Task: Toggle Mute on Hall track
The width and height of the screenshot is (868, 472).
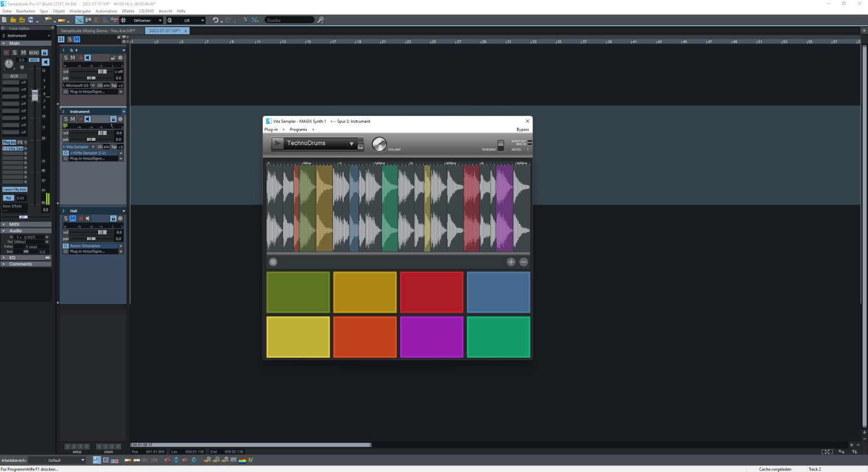Action: point(72,218)
